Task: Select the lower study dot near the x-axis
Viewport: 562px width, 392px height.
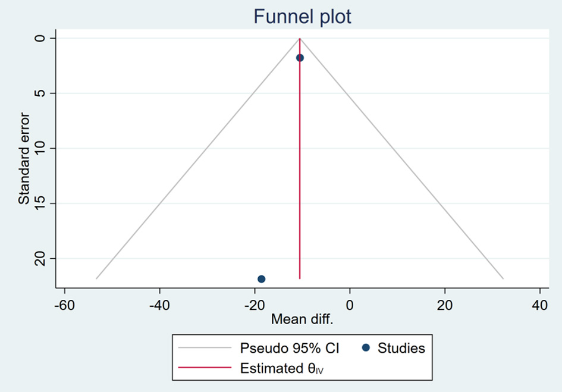Action: [x=261, y=279]
